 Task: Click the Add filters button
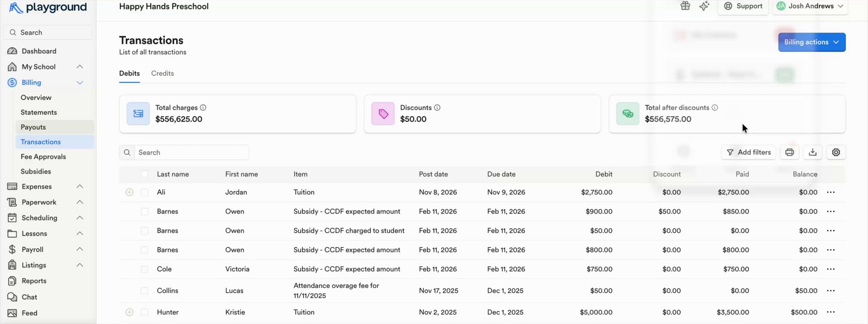749,152
